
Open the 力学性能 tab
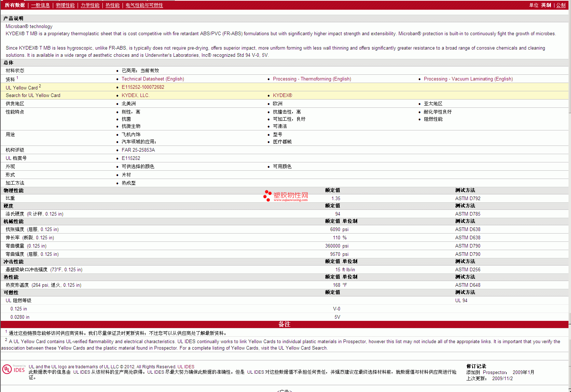tap(90, 5)
